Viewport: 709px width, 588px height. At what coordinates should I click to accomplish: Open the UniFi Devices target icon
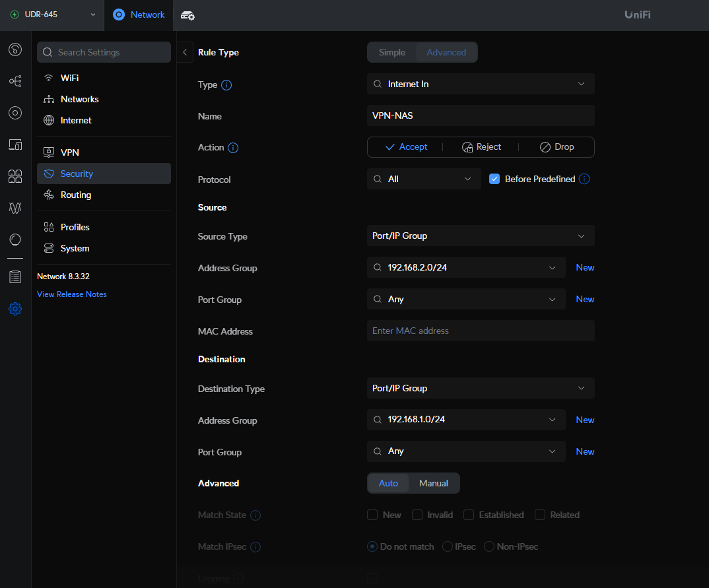tap(15, 113)
